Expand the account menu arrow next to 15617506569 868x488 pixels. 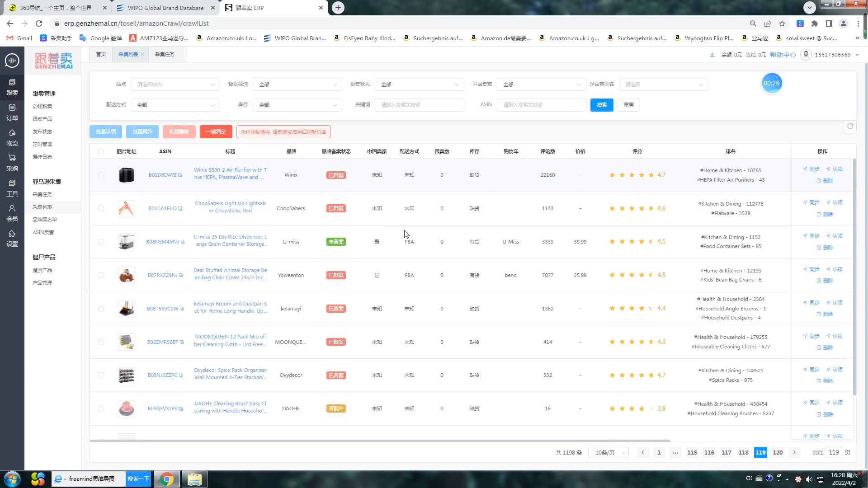pos(857,55)
